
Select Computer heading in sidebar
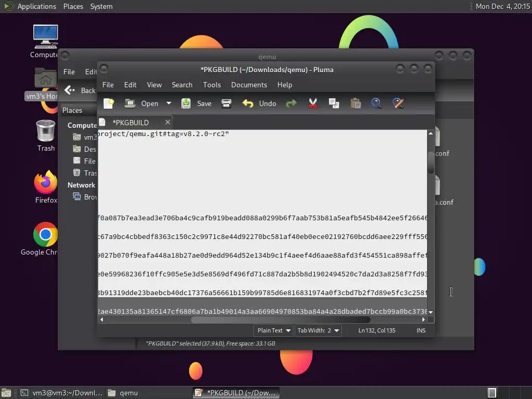click(82, 125)
